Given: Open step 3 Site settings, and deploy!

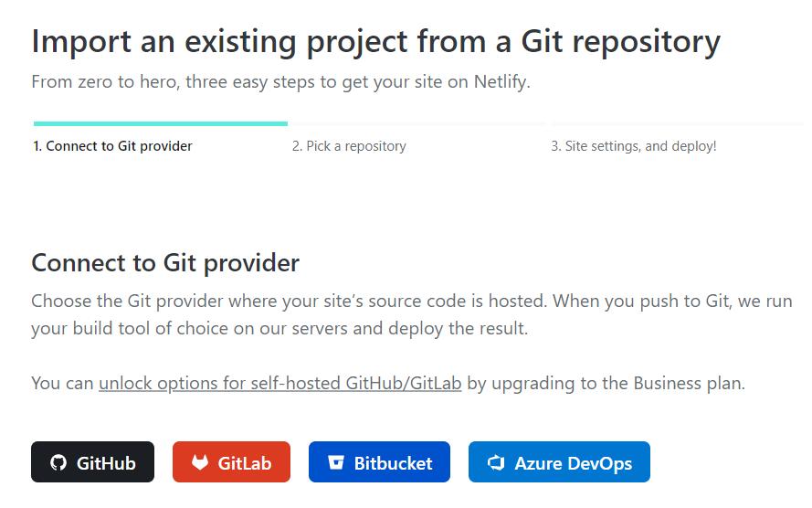Looking at the screenshot, I should 633,146.
